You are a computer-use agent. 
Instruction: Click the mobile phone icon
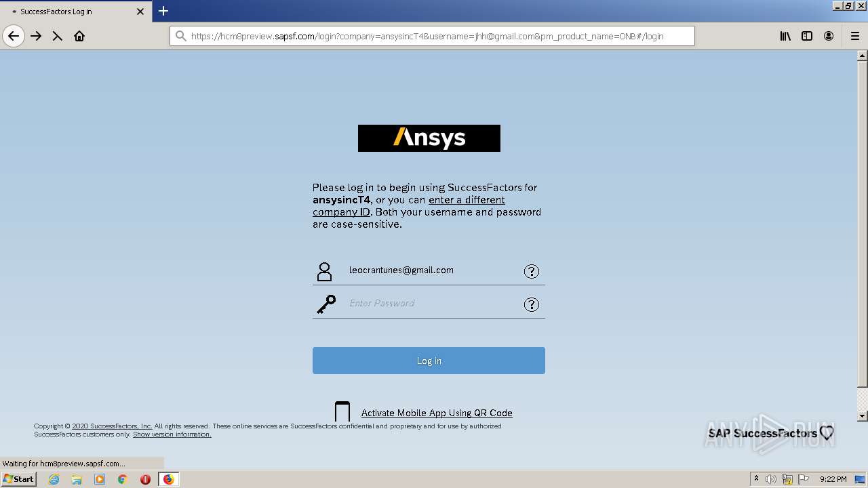click(x=342, y=412)
